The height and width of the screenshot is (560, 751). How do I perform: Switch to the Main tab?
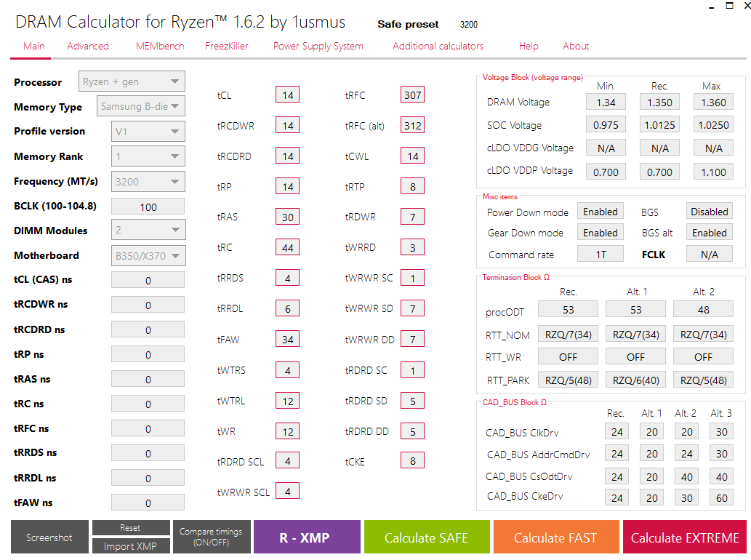point(34,46)
